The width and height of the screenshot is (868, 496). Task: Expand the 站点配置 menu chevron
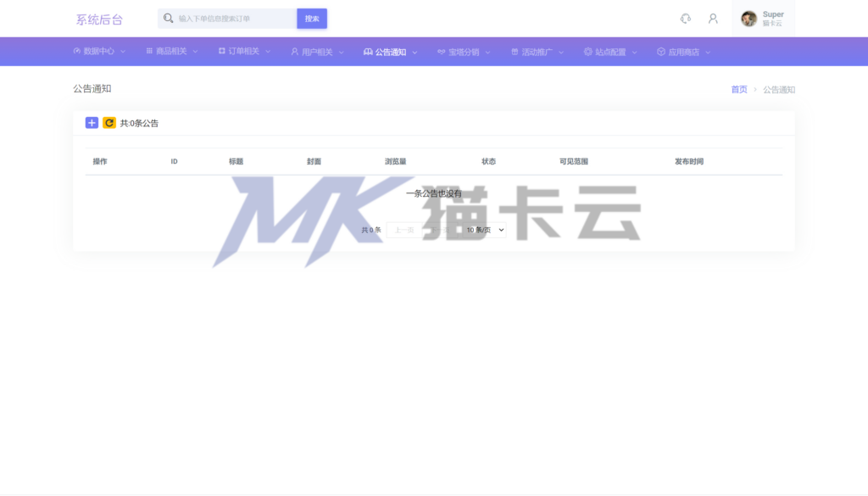[634, 52]
